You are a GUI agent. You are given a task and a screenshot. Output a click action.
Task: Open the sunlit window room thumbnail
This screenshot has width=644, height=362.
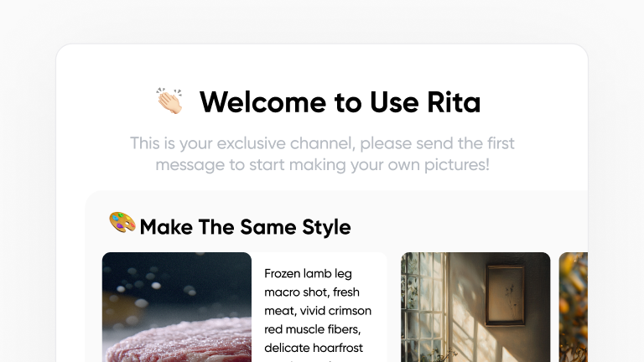click(475, 307)
